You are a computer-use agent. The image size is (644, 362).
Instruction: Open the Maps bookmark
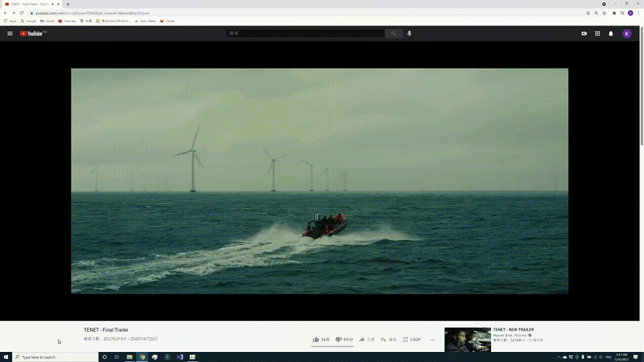point(86,21)
